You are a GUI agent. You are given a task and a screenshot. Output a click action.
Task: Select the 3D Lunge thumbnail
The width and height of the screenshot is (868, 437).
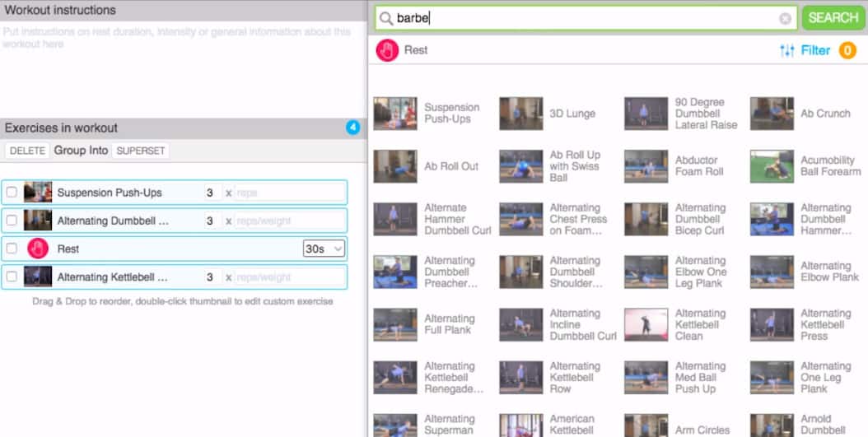521,114
